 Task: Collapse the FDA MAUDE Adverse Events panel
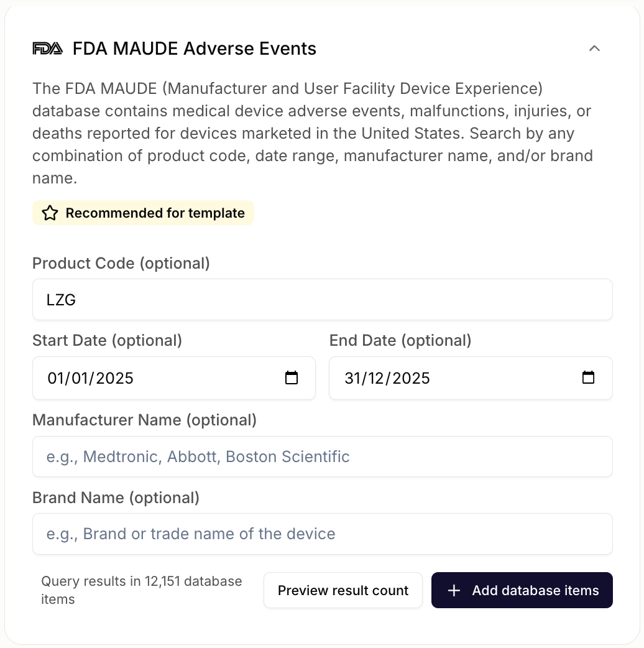594,48
